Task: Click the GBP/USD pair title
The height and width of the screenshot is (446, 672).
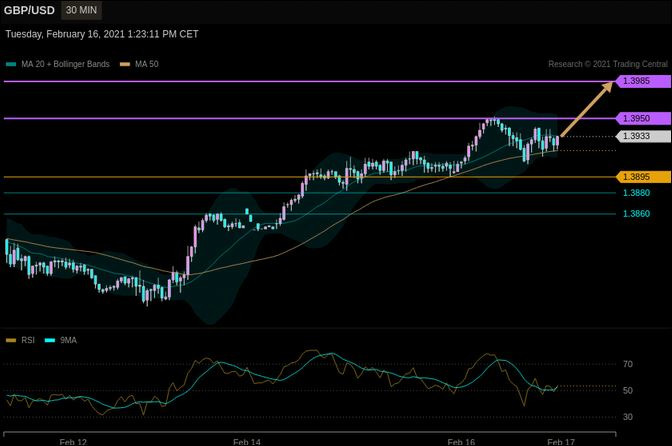Action: tap(29, 10)
